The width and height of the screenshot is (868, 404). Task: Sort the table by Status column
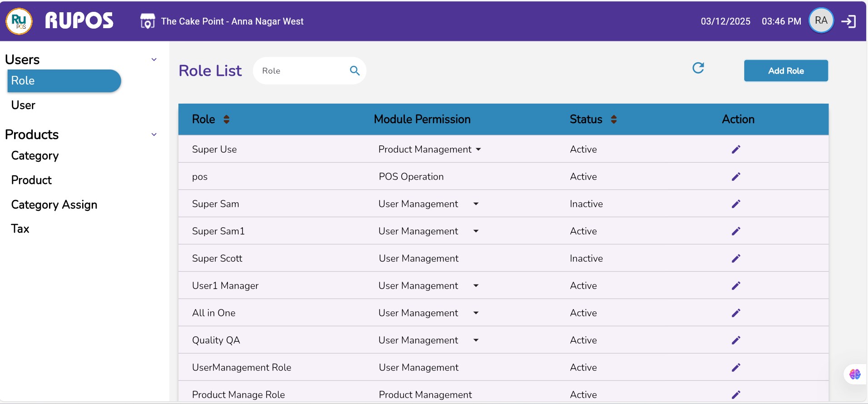coord(614,120)
